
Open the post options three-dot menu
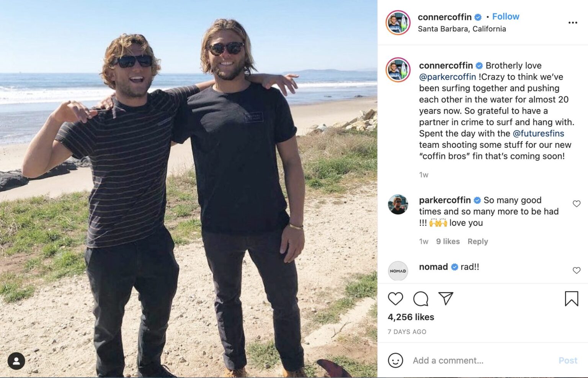pyautogui.click(x=573, y=22)
